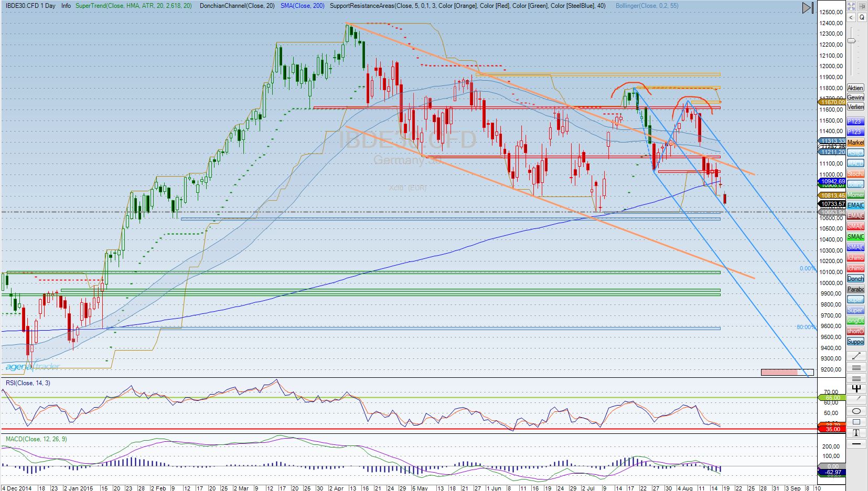
Task: Click the fullscreen expand arrows icon
Action: [x=851, y=7]
